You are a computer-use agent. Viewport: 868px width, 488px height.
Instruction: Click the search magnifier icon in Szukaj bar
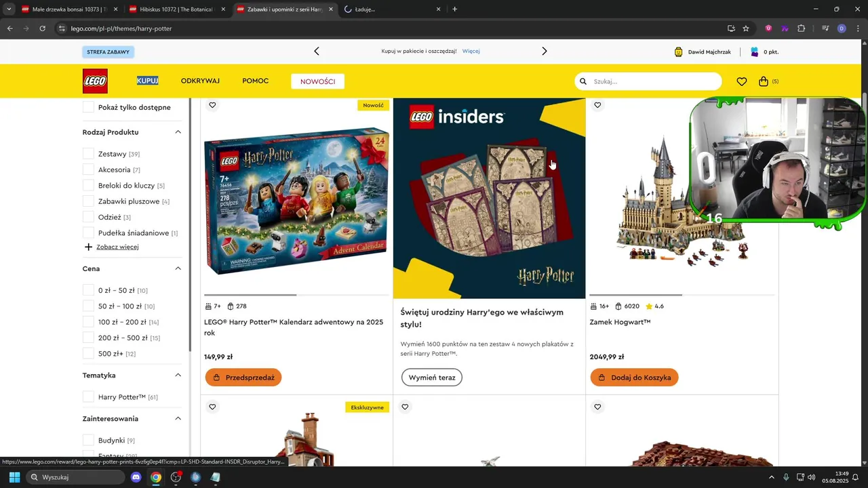pyautogui.click(x=583, y=81)
